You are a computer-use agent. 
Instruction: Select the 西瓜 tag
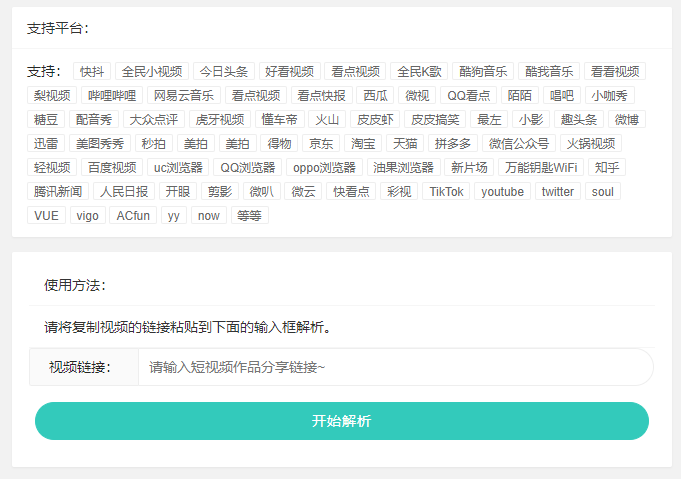(x=375, y=96)
